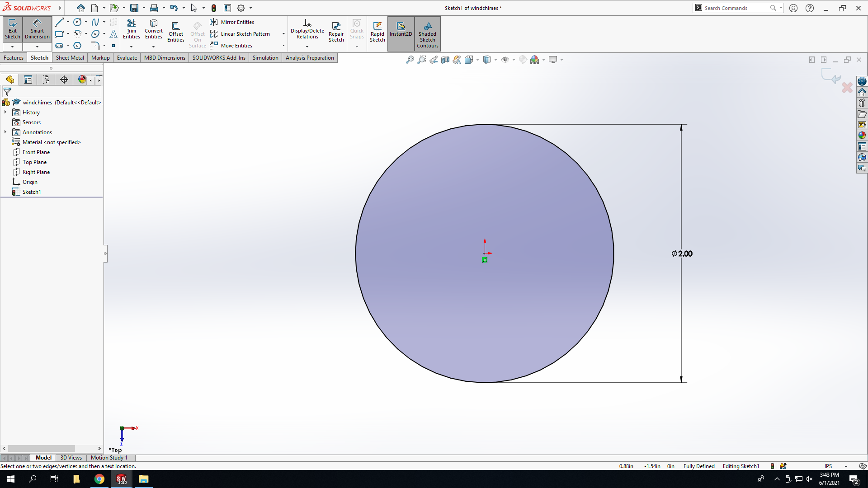
Task: Click the Smart Dimension tool
Action: [x=37, y=30]
